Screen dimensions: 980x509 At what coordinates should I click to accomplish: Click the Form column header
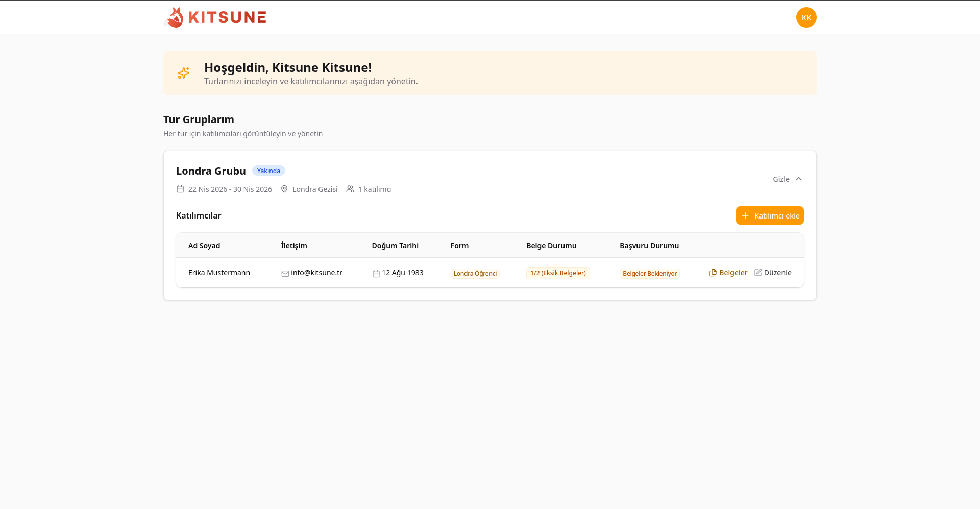[459, 246]
